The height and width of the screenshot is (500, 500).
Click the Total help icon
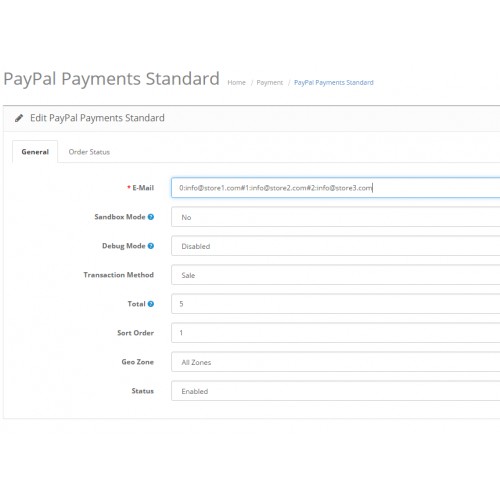(151, 304)
